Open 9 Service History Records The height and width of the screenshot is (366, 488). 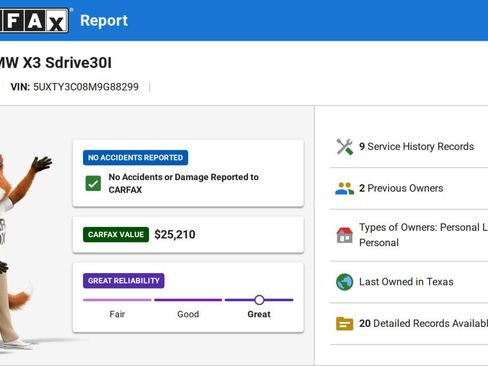[x=409, y=147]
